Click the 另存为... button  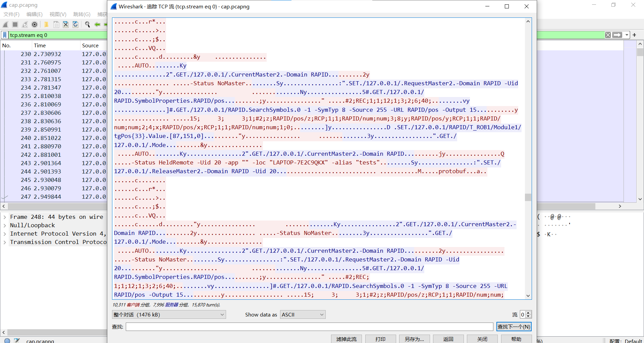tap(414, 339)
